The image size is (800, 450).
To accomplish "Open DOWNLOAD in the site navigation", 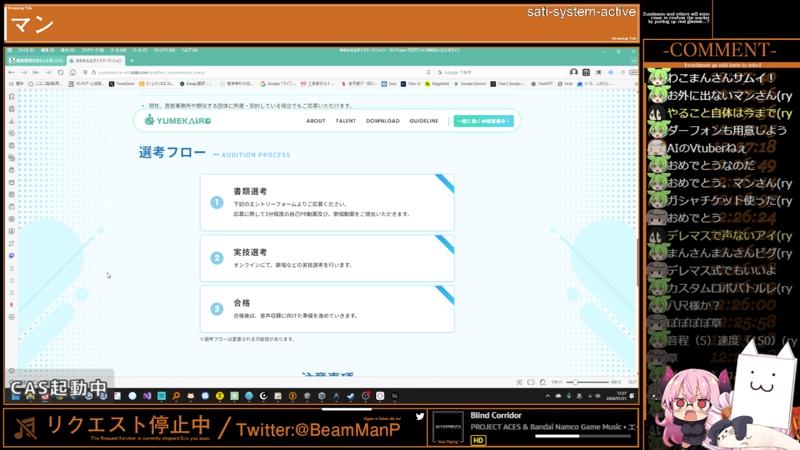I will pos(383,121).
